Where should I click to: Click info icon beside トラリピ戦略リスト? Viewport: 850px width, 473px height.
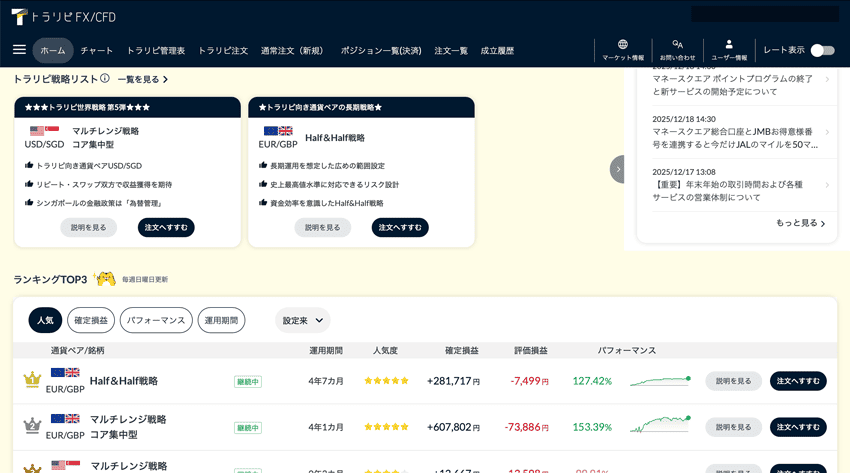(x=105, y=79)
